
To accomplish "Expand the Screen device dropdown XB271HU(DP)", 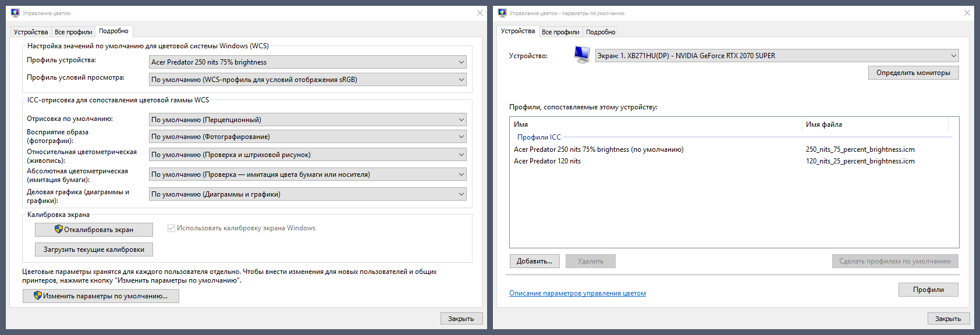I will coord(776,56).
